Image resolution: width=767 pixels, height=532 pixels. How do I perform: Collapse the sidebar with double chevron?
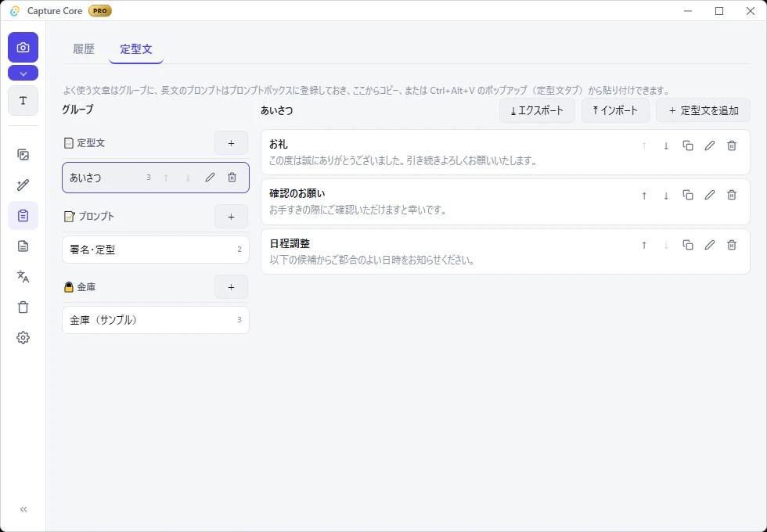(23, 509)
